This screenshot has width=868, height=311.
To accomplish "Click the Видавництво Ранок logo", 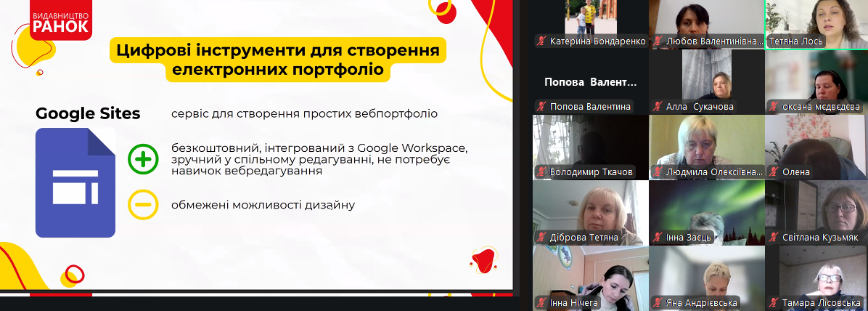I will [x=61, y=20].
